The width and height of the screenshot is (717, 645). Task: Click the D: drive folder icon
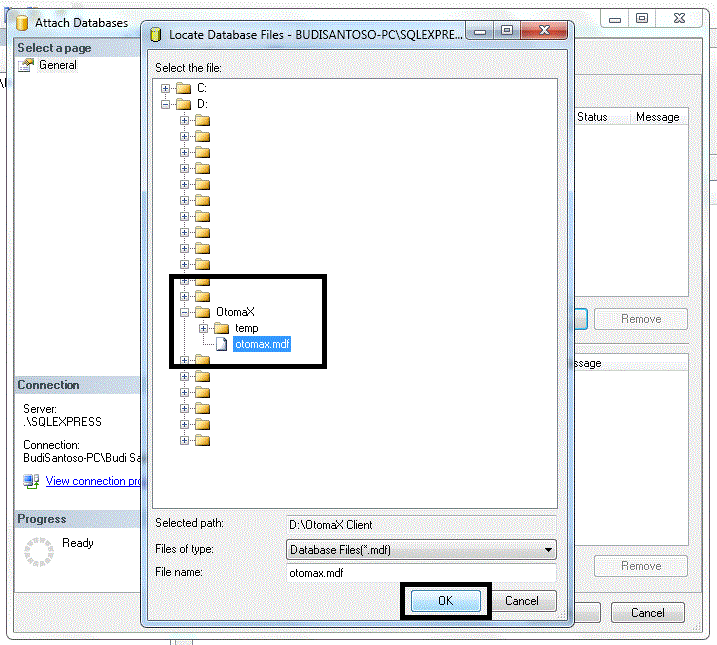coord(183,104)
